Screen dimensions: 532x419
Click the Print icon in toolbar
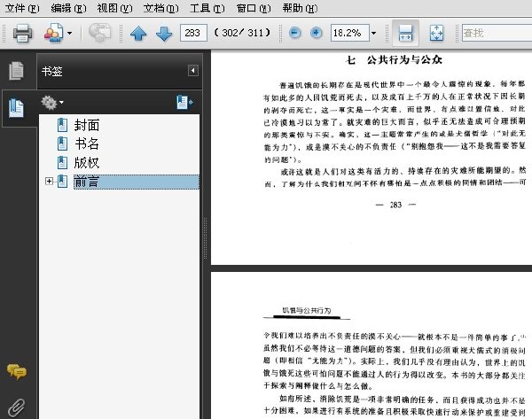click(22, 34)
